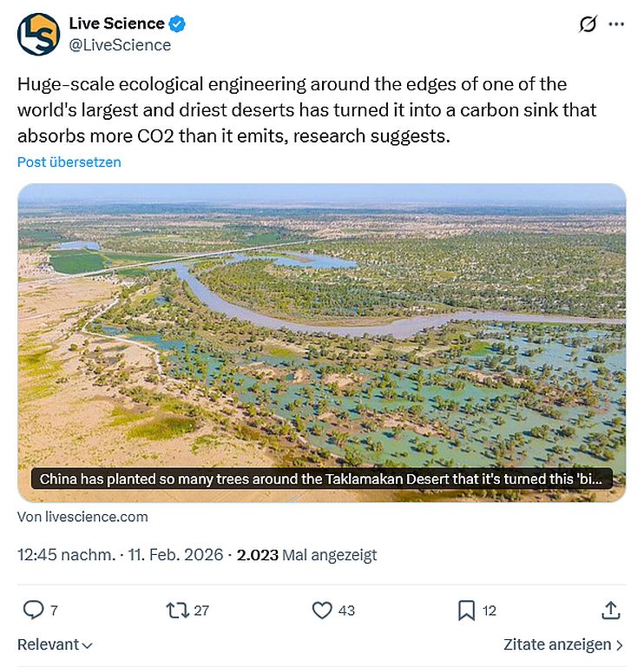Open Zitate anzeigen quotes link
This screenshot has width=644, height=667.
pyautogui.click(x=563, y=645)
